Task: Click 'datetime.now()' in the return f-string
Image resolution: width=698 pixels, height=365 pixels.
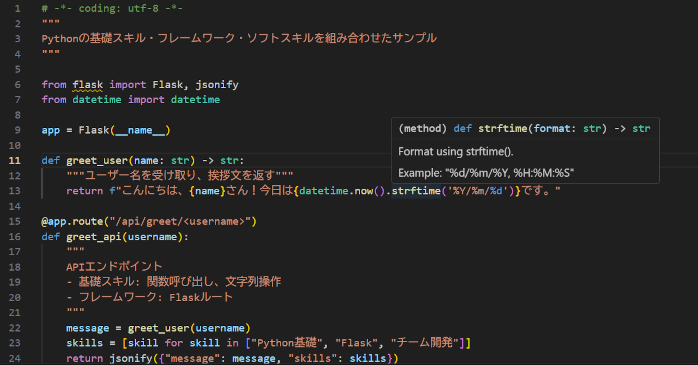Action: point(342,191)
